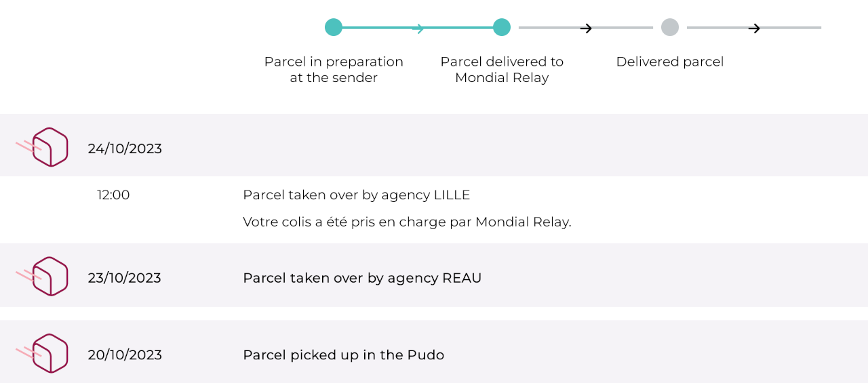Click the 12:00 timestamp
The image size is (868, 383).
[113, 195]
